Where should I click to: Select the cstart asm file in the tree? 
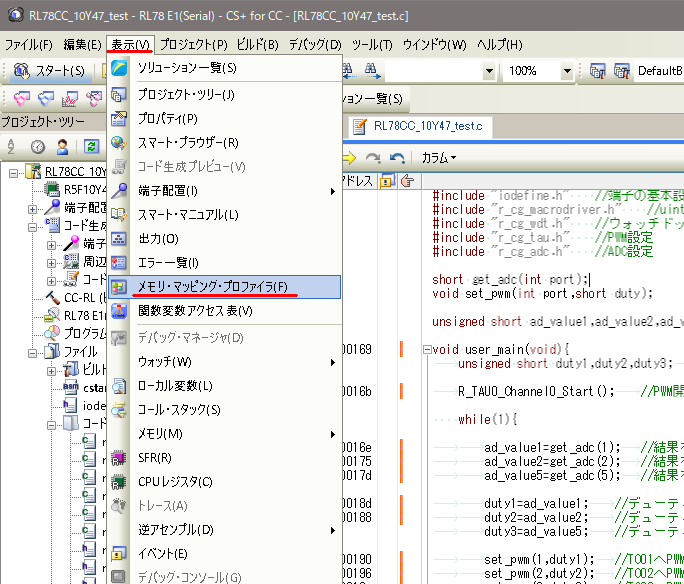click(84, 388)
